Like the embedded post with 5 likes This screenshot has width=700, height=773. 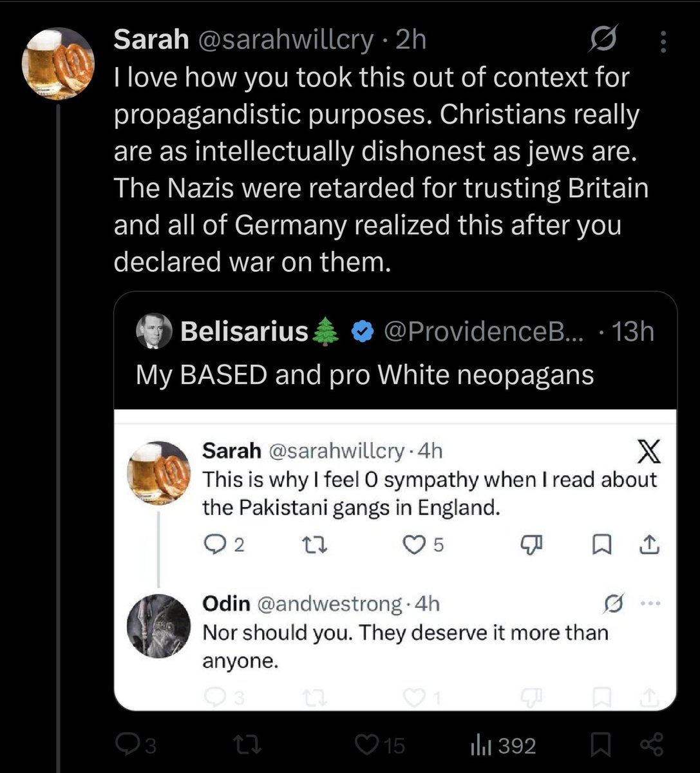pos(423,545)
